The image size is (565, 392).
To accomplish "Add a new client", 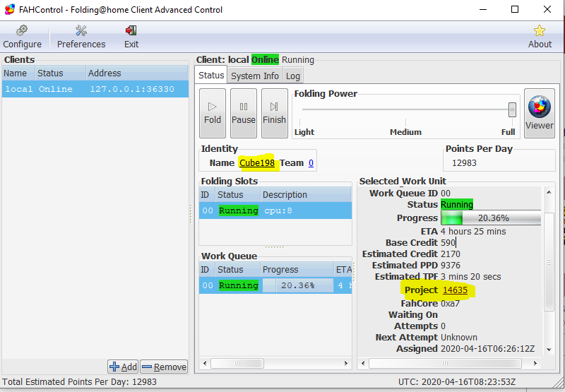I will [x=123, y=367].
